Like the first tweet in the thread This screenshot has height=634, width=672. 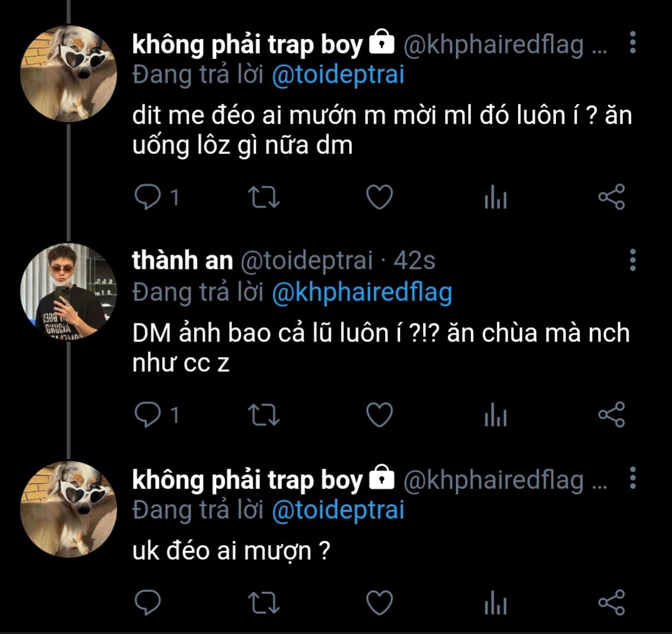pyautogui.click(x=379, y=198)
